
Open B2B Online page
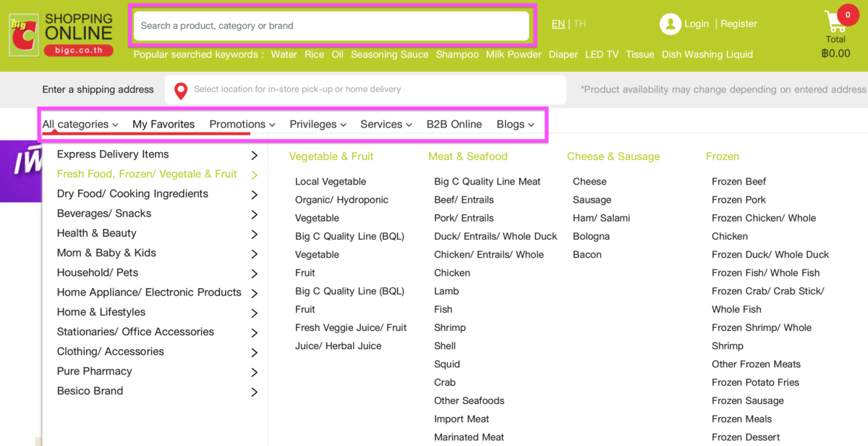point(454,125)
